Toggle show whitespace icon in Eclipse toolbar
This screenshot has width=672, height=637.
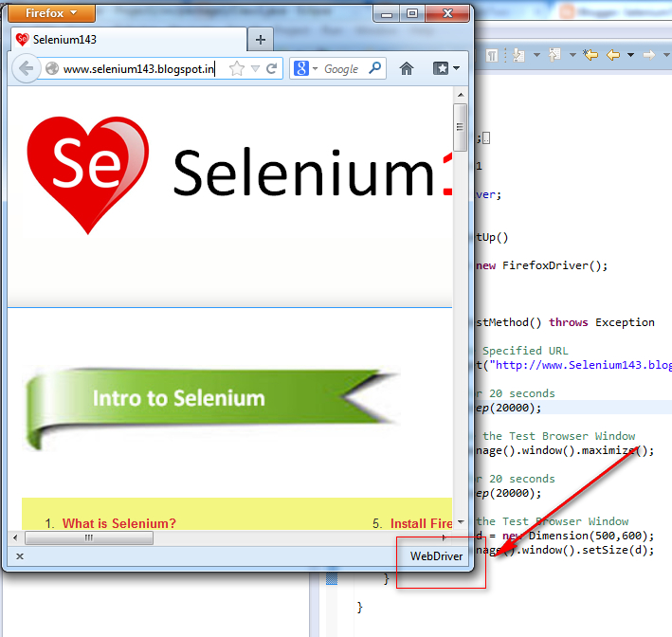(492, 55)
